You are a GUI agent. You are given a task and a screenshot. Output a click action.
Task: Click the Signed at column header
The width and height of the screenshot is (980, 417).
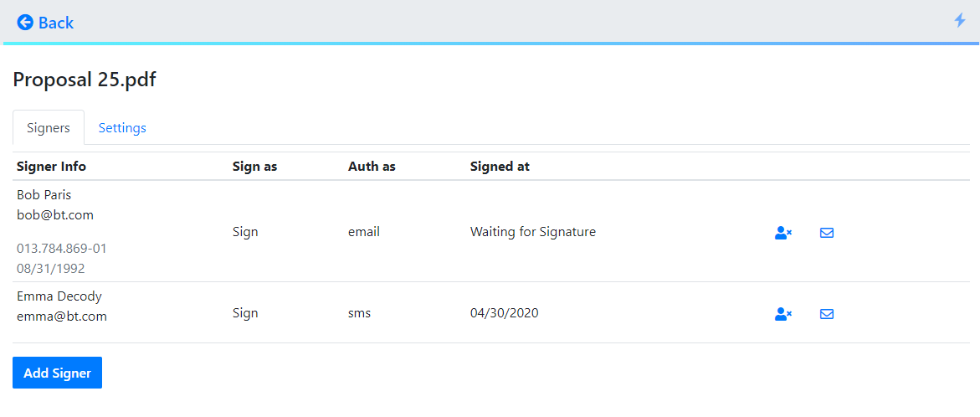pyautogui.click(x=500, y=166)
